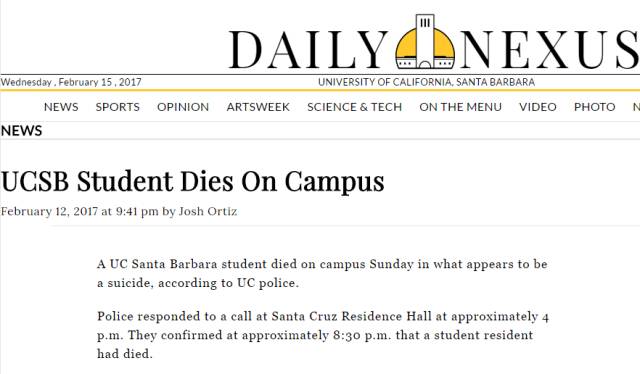
Task: Click the NEXUS word in masthead
Action: coord(550,49)
